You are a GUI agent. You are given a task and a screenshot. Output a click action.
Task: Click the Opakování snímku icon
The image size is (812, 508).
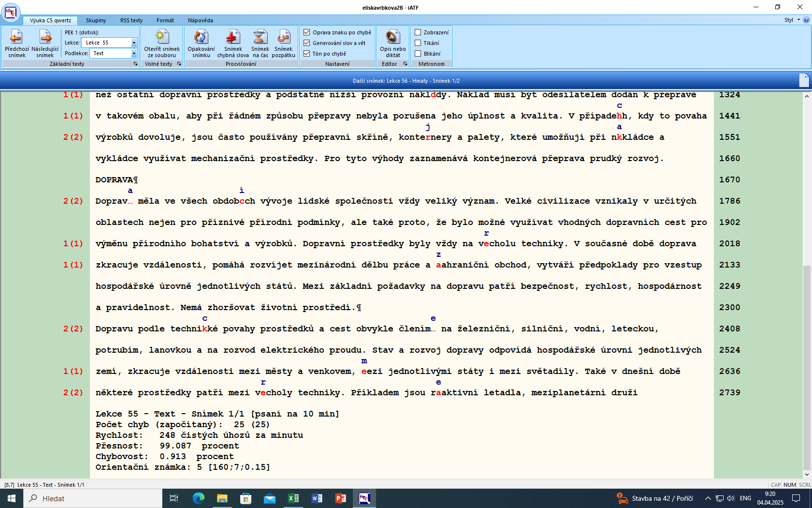[x=201, y=37]
